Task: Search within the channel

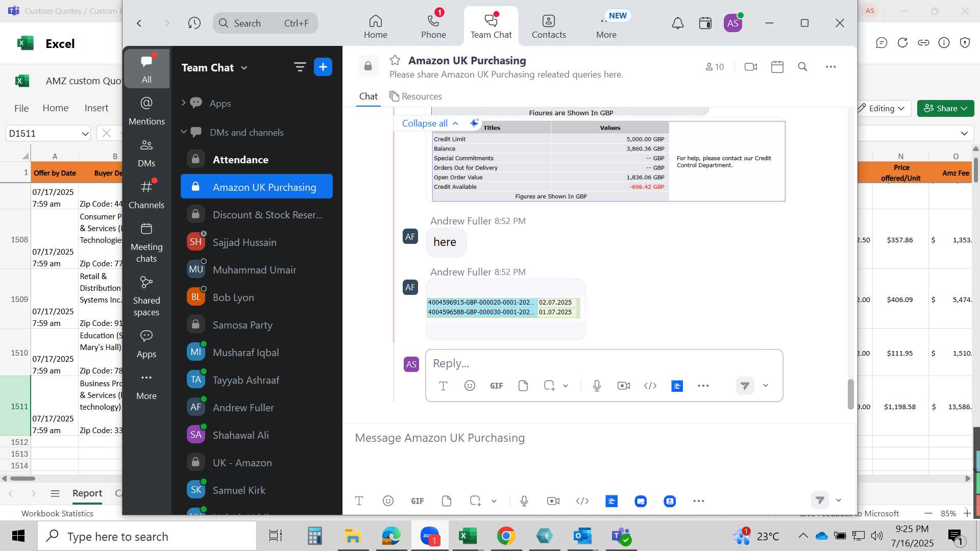Action: click(802, 67)
